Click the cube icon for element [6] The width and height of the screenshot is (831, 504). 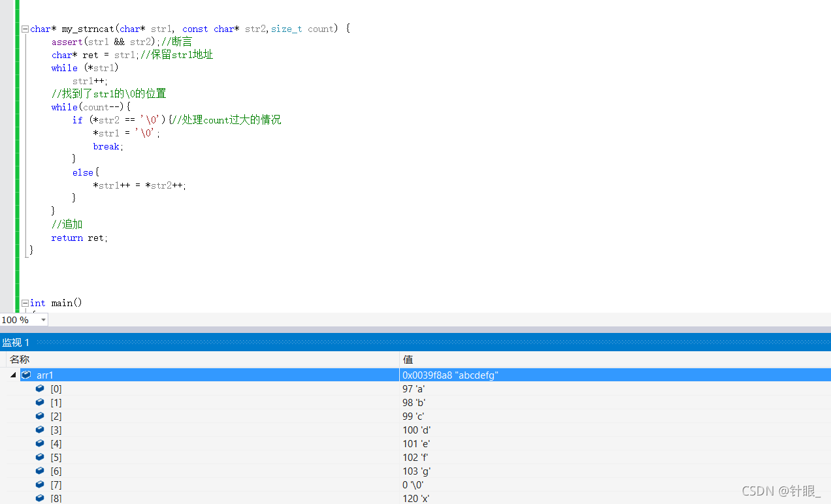(x=40, y=471)
